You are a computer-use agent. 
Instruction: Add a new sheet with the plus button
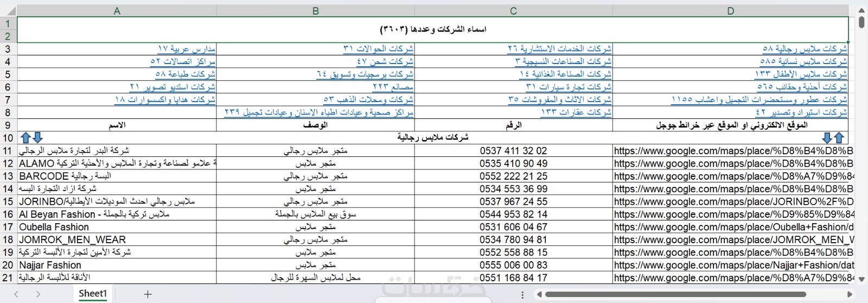point(148,294)
